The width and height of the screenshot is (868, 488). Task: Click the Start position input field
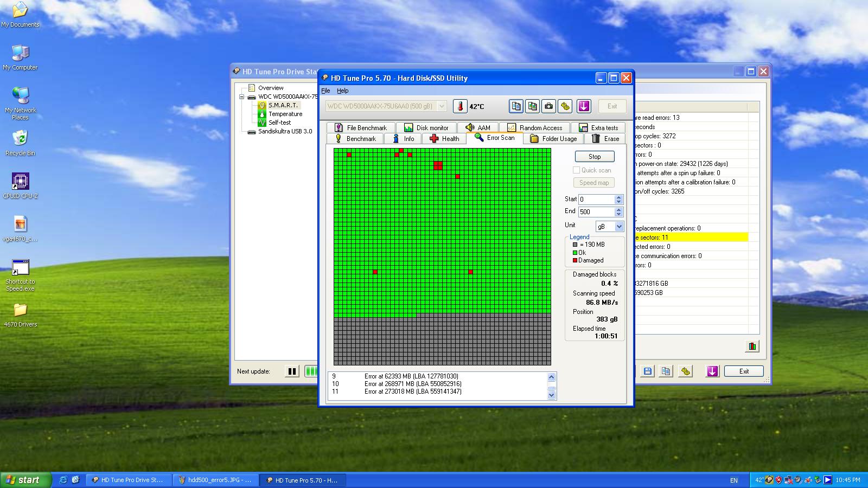point(596,199)
